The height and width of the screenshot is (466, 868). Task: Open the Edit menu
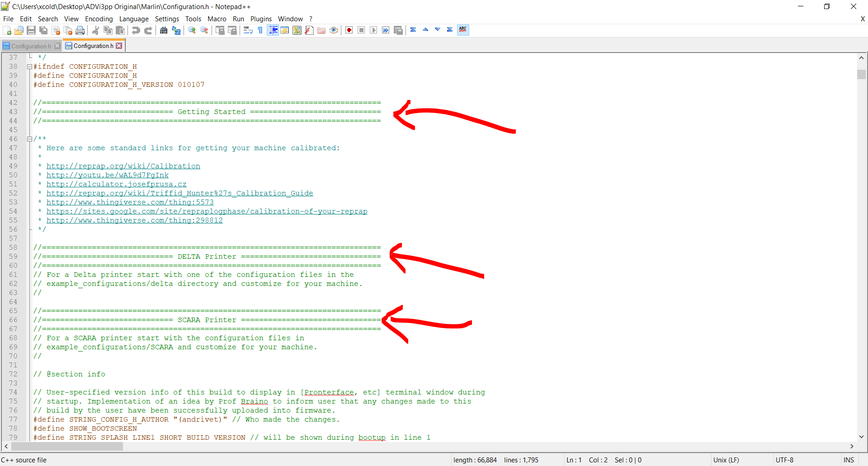coord(26,19)
